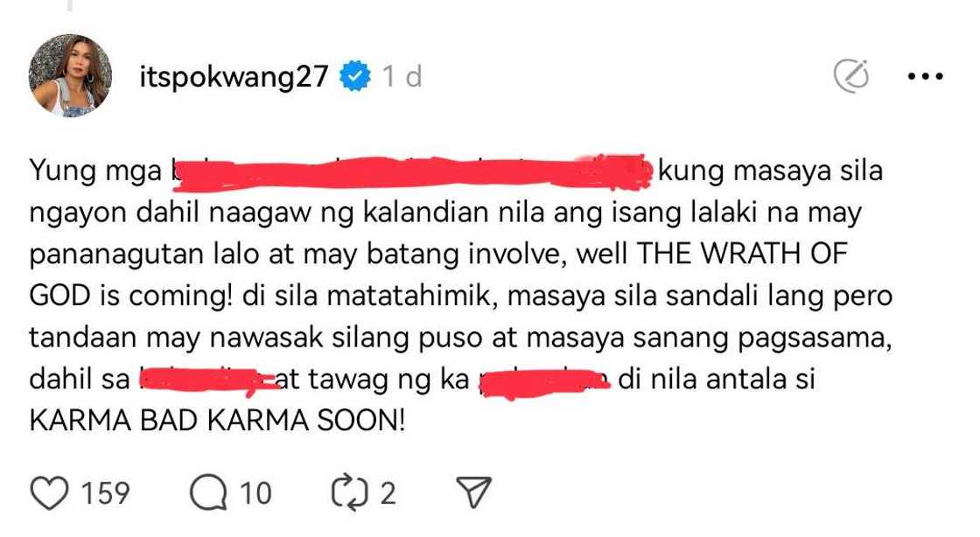This screenshot has width=980, height=537.
Task: Click the KARMA BAD KARMA SOON! line
Action: (x=218, y=420)
